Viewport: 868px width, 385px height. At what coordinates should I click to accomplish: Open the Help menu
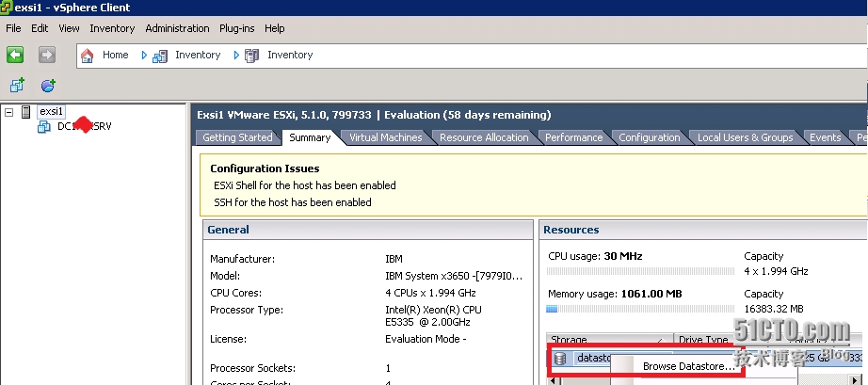[275, 28]
